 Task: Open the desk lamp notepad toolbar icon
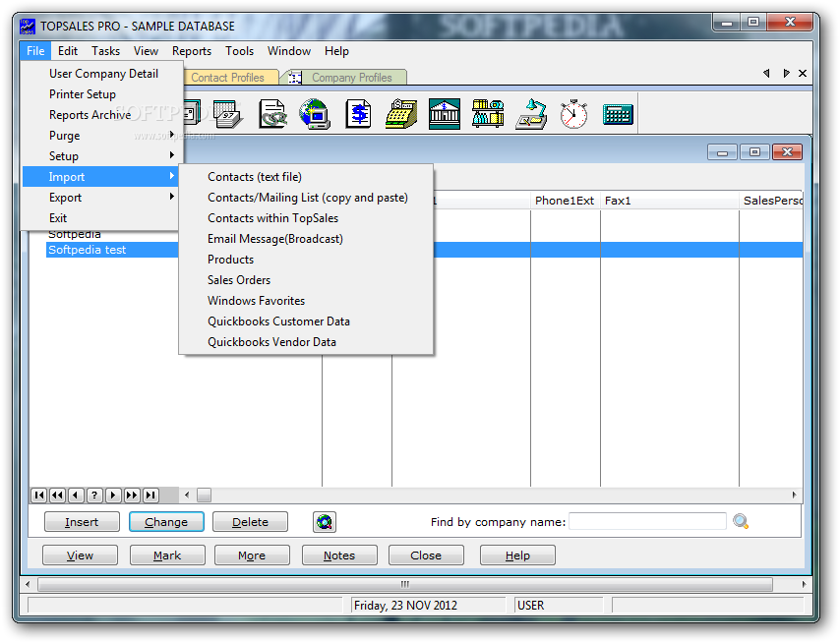point(531,113)
